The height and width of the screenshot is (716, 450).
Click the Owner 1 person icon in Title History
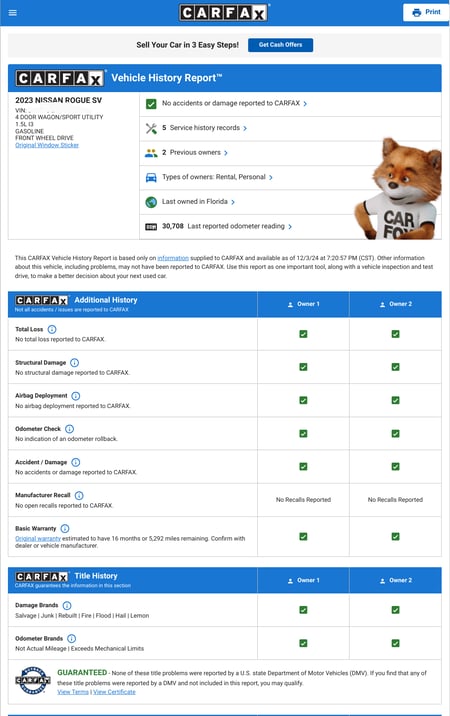(x=290, y=581)
